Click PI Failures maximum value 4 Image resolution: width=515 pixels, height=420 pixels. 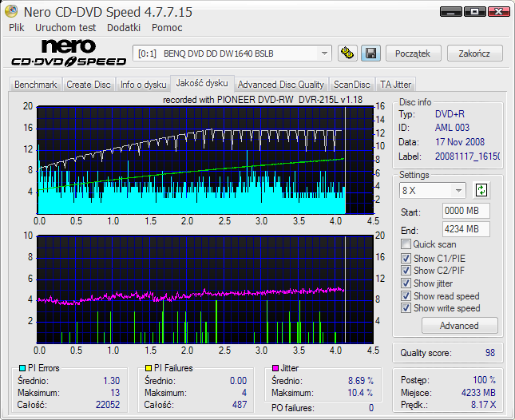coord(244,393)
